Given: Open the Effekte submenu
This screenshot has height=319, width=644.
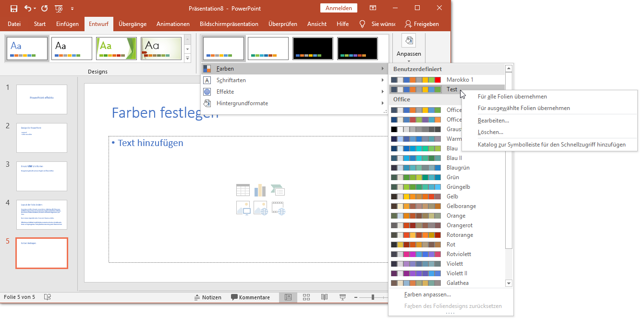Looking at the screenshot, I should click(294, 92).
